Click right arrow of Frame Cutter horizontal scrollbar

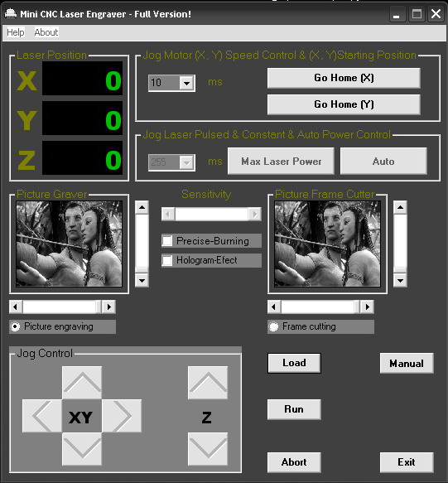click(x=368, y=307)
